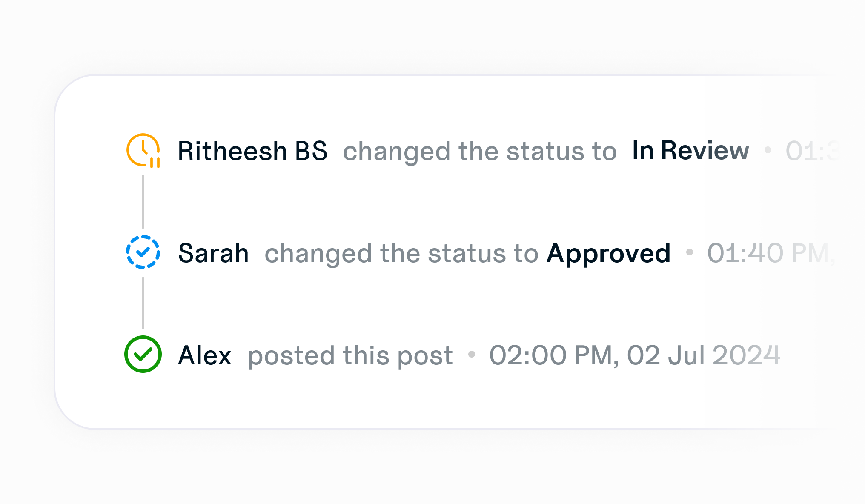This screenshot has height=504, width=865.
Task: Click the orange In Review clock icon
Action: click(x=143, y=150)
